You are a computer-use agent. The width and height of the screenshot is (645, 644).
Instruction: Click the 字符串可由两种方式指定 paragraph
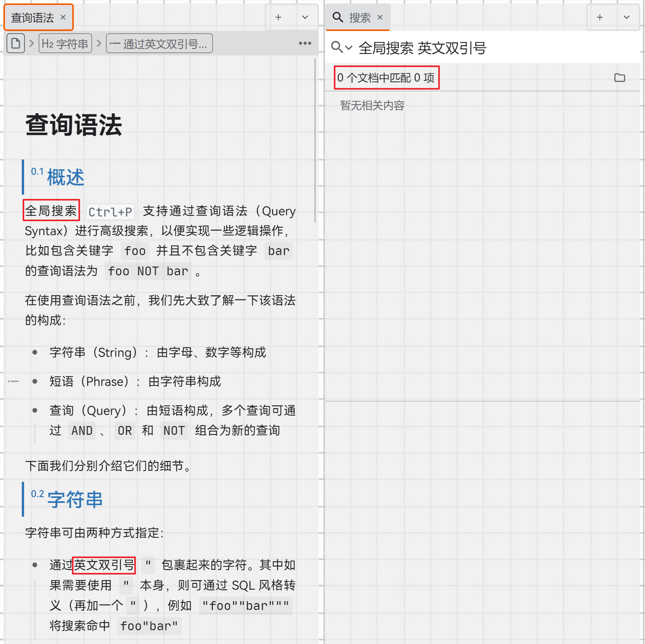pyautogui.click(x=94, y=533)
